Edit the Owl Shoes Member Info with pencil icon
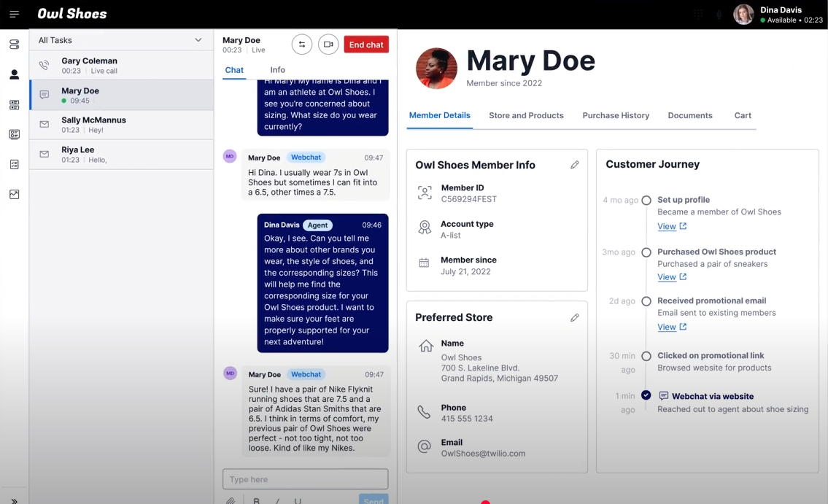This screenshot has height=504, width=828. 575,165
